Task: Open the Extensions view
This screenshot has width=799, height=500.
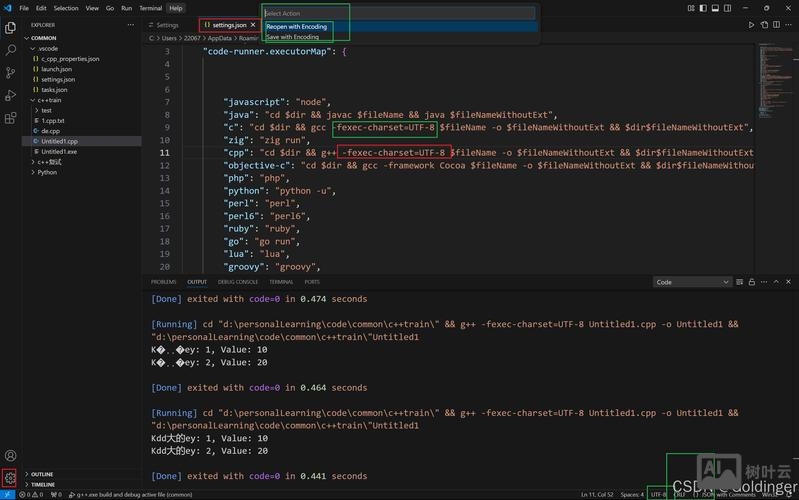Action: pos(11,118)
